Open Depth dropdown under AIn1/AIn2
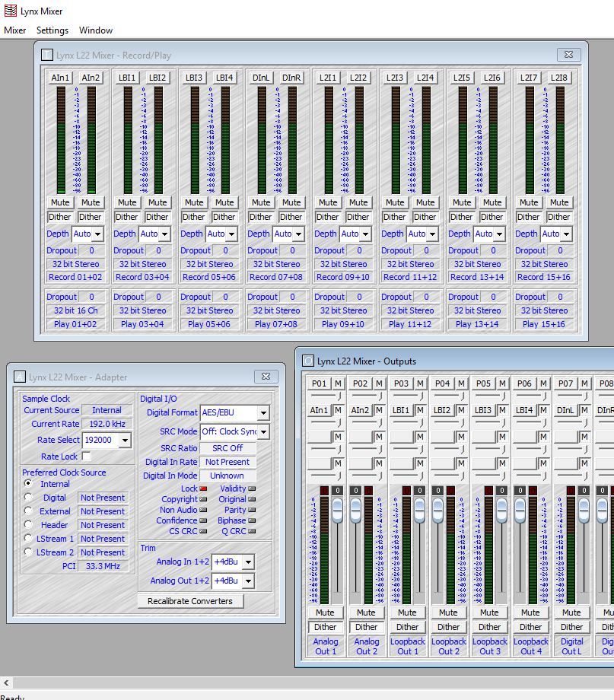Screen dimensions: 614x700 point(98,234)
